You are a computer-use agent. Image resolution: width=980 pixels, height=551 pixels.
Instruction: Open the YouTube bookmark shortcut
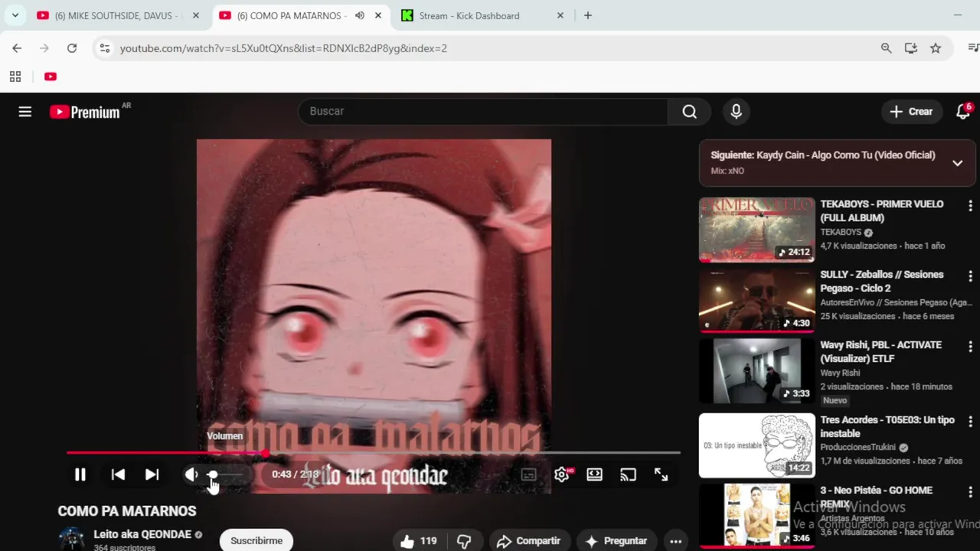tap(51, 77)
